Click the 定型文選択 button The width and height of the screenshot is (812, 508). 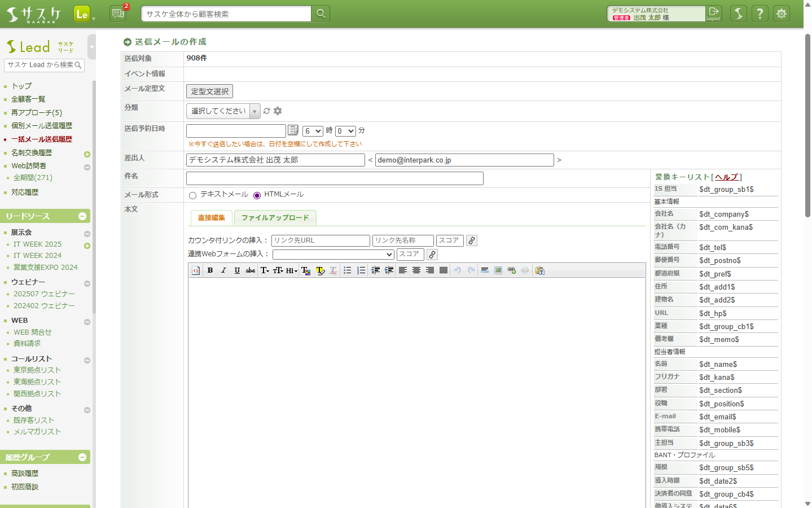(x=209, y=91)
